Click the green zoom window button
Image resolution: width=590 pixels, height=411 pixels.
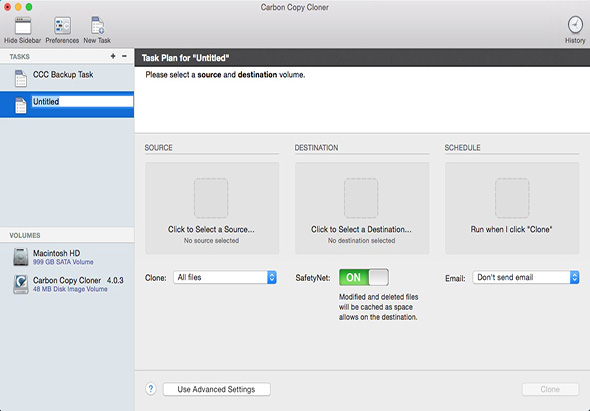[29, 7]
